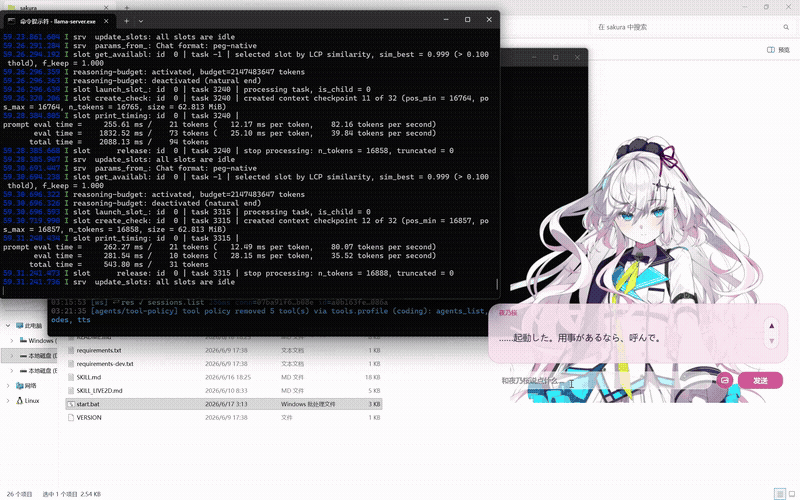Add a new File Explorer tab
Viewport: 800px width, 500px height.
point(127,7)
